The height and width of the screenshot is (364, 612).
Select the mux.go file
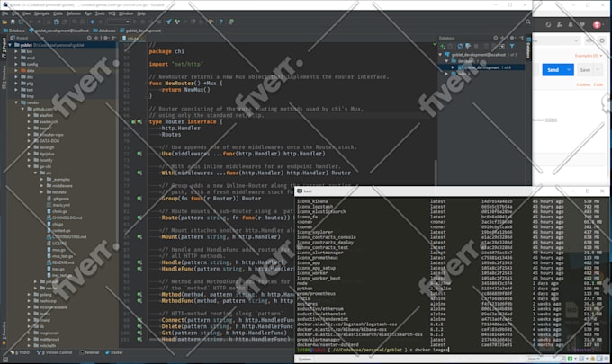tap(56, 250)
